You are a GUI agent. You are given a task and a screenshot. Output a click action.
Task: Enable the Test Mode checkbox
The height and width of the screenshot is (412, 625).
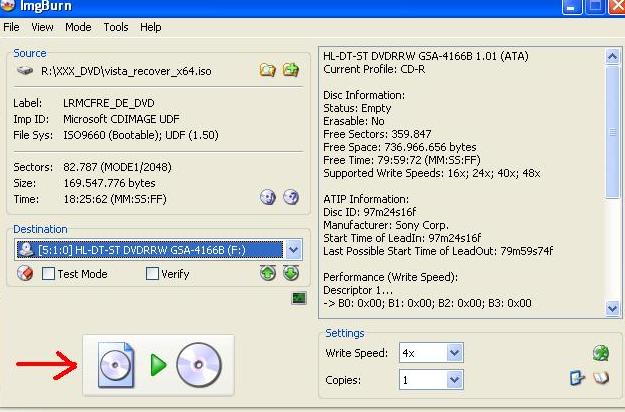click(x=48, y=274)
